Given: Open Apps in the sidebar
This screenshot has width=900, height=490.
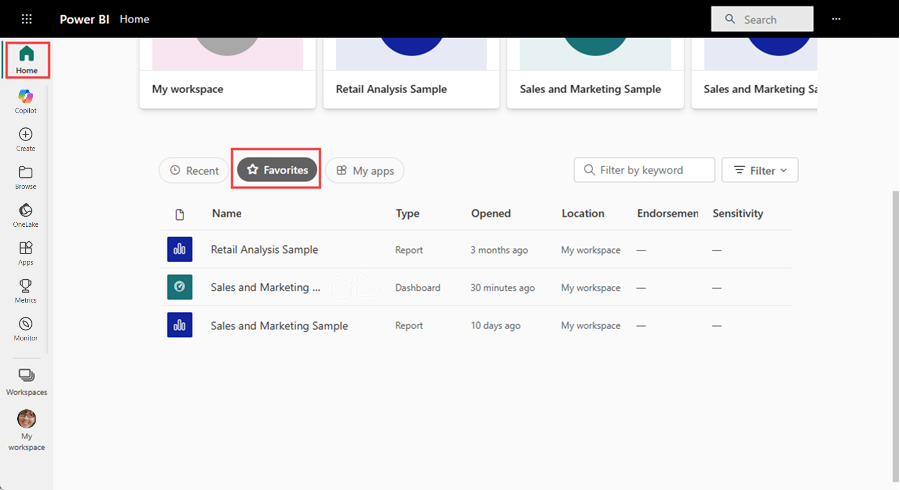Looking at the screenshot, I should [x=26, y=253].
